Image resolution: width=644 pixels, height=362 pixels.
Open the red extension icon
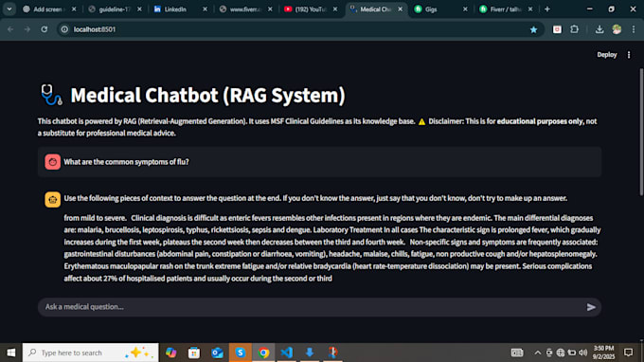[x=557, y=29]
